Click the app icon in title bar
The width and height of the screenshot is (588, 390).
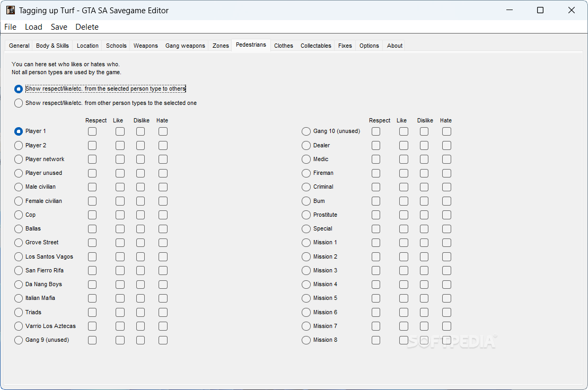coord(11,10)
